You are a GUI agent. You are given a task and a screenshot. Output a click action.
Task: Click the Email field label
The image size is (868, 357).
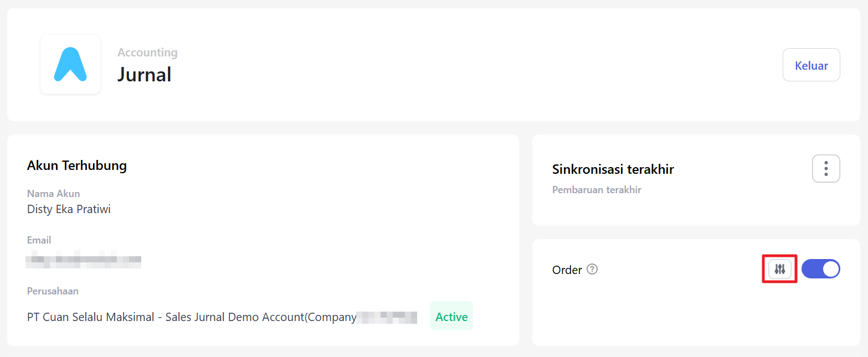(x=39, y=240)
